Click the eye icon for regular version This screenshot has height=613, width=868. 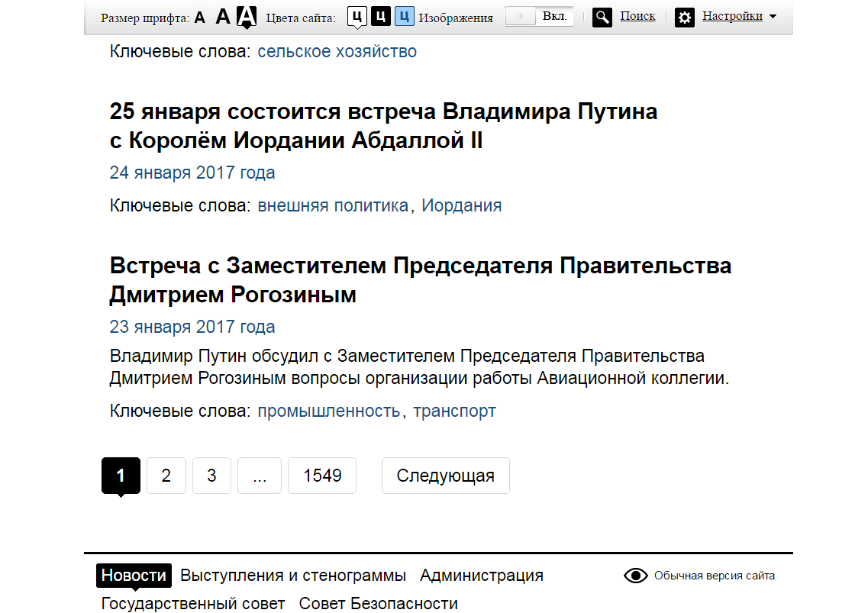[635, 576]
